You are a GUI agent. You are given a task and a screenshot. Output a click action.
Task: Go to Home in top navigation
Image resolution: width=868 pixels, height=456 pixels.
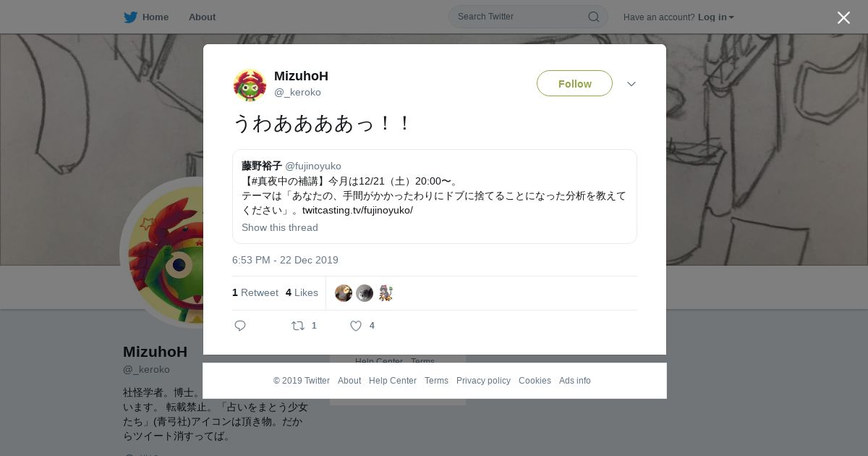click(155, 17)
